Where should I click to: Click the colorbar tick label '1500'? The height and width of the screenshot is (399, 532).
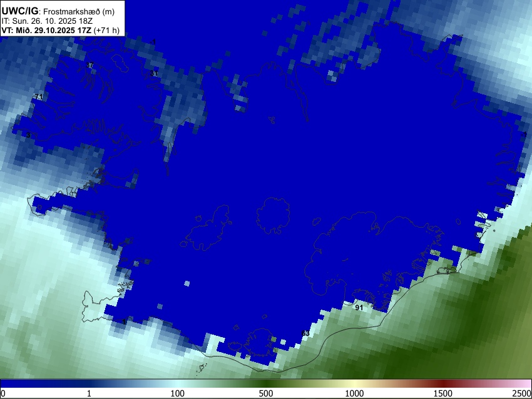443,393
